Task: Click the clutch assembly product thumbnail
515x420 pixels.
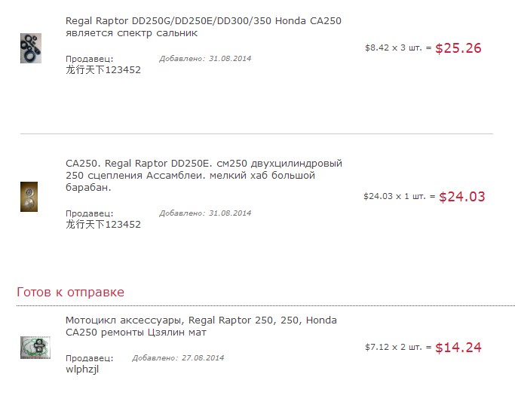Action: point(29,197)
